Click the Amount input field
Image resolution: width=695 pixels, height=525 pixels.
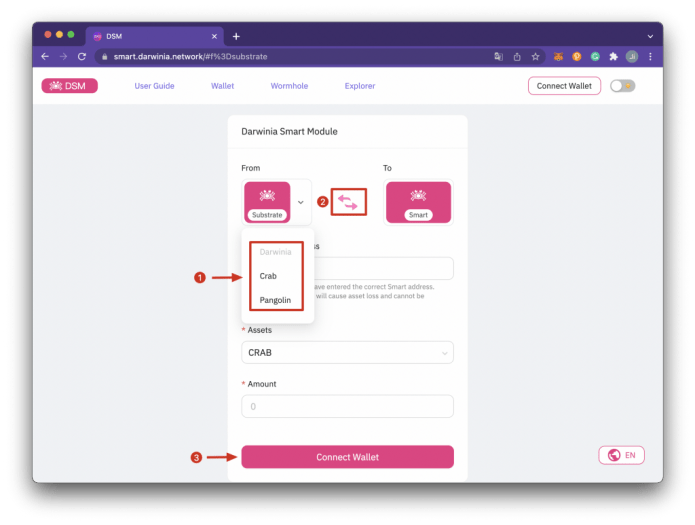point(348,406)
